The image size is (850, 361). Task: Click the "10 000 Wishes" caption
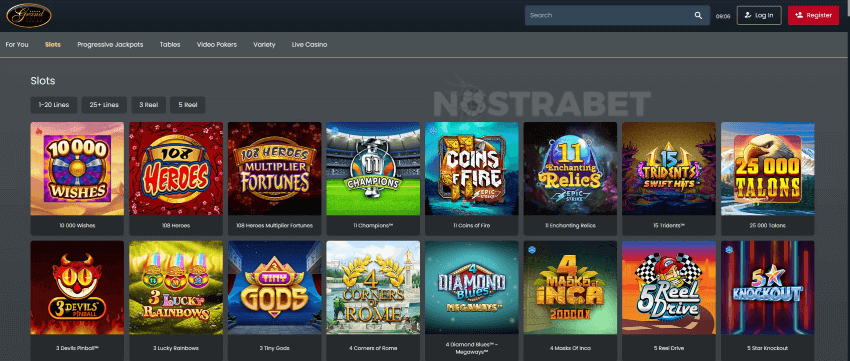(x=77, y=225)
